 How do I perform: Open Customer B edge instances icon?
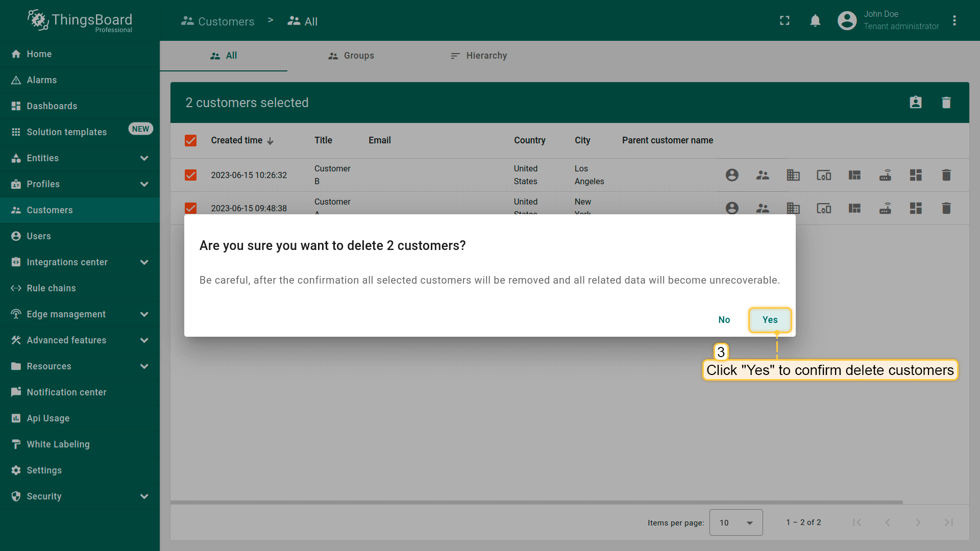[885, 175]
